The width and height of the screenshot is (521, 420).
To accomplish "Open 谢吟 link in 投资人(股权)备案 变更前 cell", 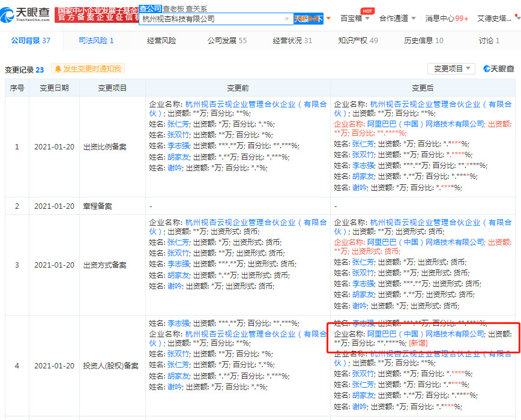I will (175, 387).
